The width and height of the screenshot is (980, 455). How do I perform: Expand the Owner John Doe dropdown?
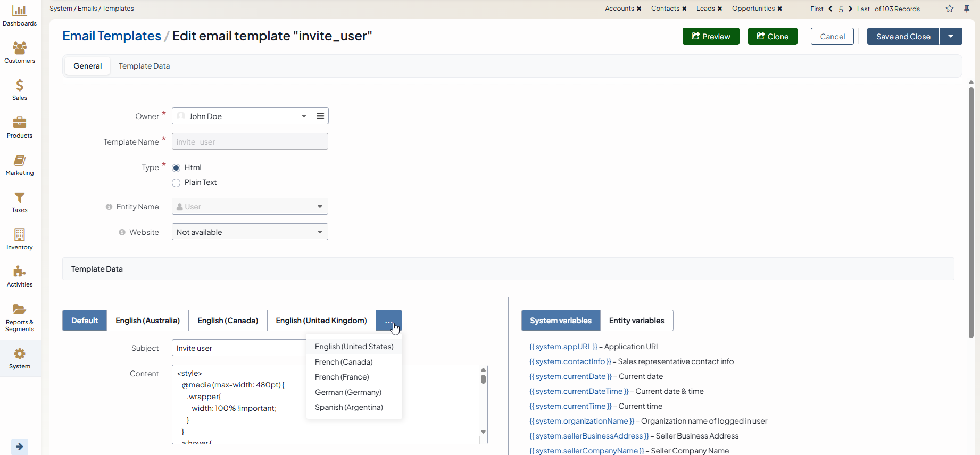click(242, 116)
